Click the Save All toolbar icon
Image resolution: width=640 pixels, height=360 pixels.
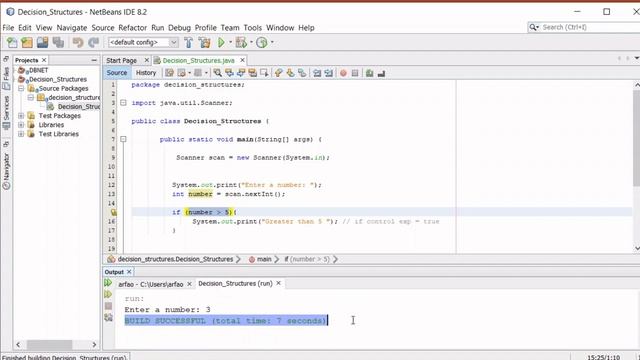(58, 42)
